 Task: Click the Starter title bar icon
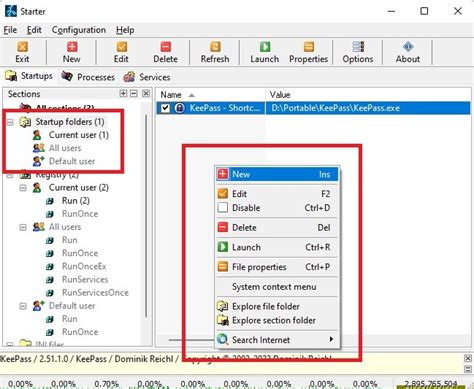click(x=10, y=11)
